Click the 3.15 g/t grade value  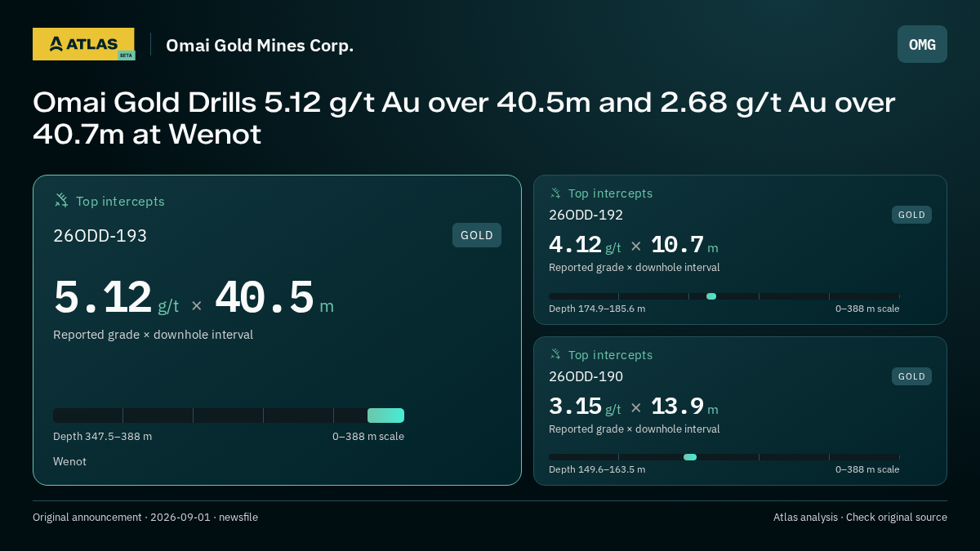585,407
